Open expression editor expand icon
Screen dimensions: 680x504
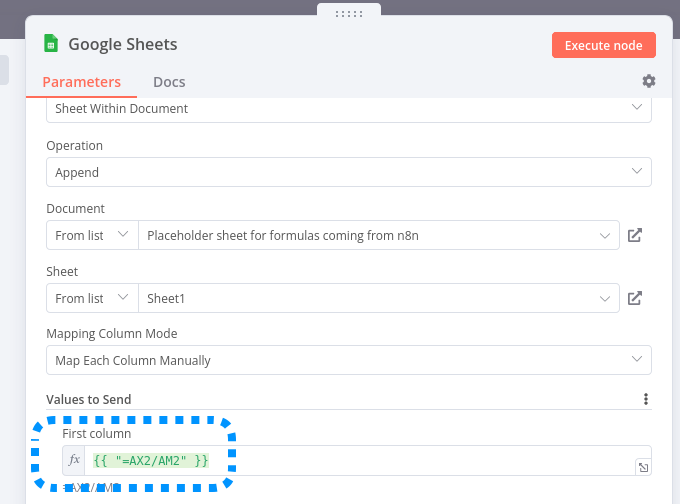tap(642, 467)
